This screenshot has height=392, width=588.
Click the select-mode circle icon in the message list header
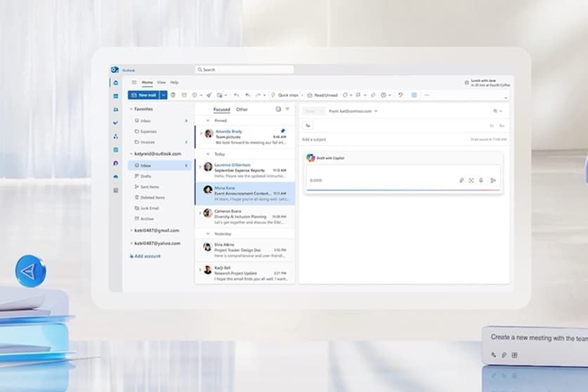coord(278,109)
